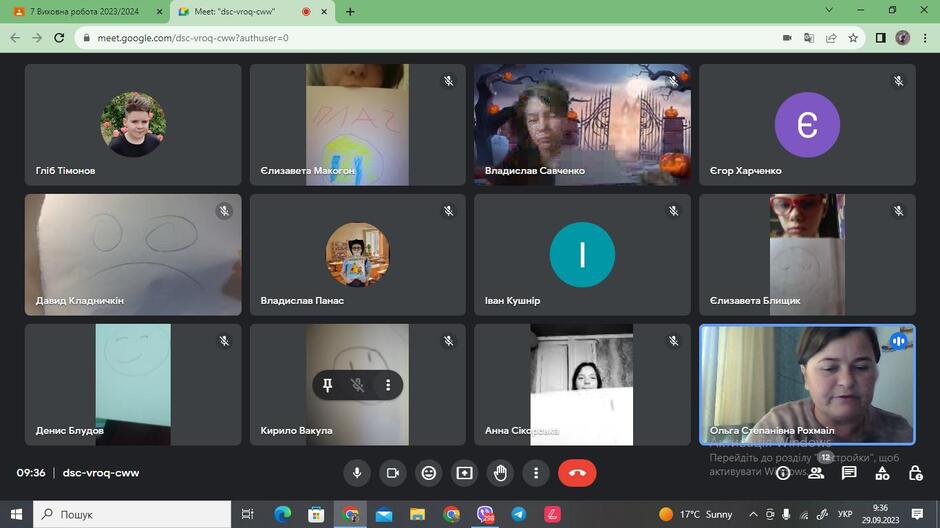
Task: Open the Activities shapes icon
Action: pyautogui.click(x=882, y=473)
